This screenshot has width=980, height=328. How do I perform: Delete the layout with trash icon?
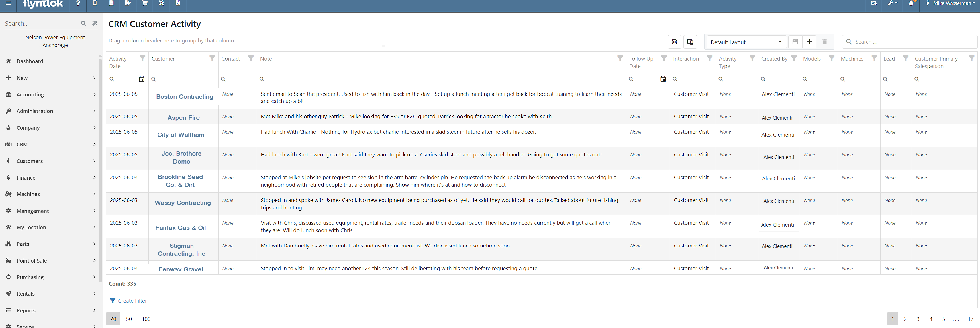tap(824, 42)
